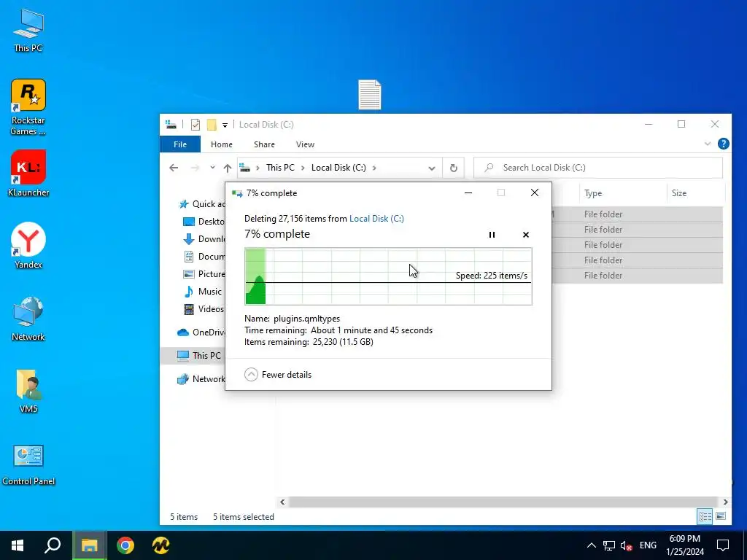Go up one folder level
The width and height of the screenshot is (747, 560).
228,168
